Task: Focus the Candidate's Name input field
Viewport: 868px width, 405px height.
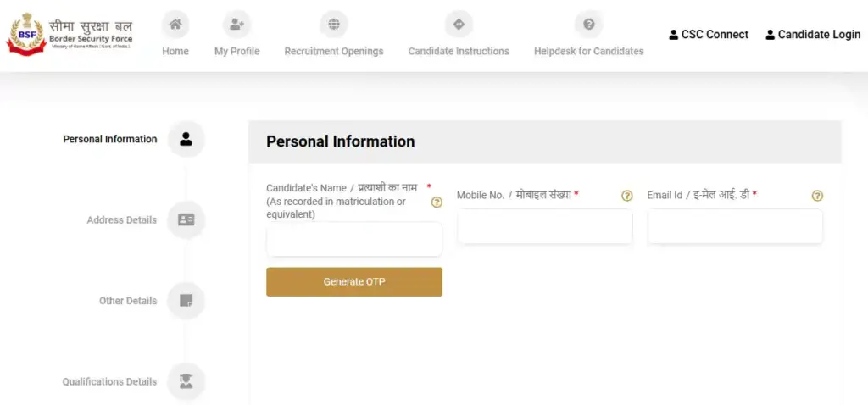Action: tap(354, 240)
